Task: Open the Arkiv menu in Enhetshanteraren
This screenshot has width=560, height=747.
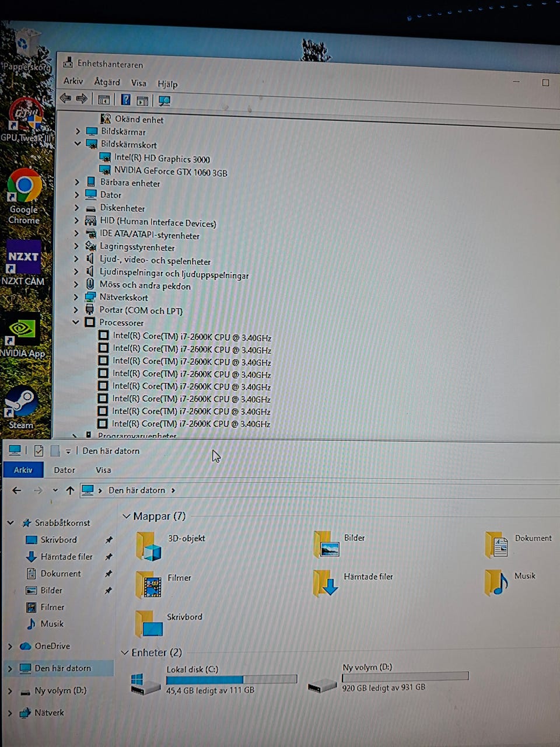Action: point(73,81)
